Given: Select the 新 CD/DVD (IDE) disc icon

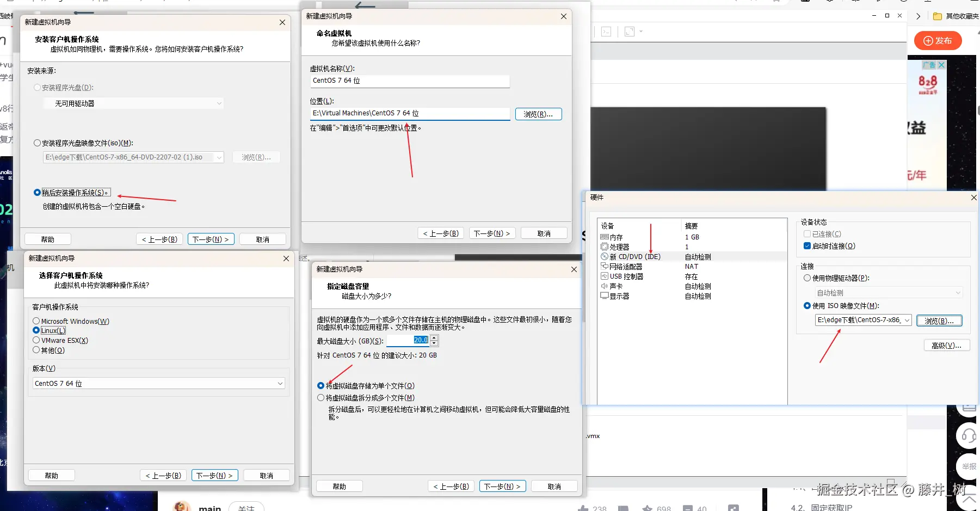Looking at the screenshot, I should (x=604, y=257).
